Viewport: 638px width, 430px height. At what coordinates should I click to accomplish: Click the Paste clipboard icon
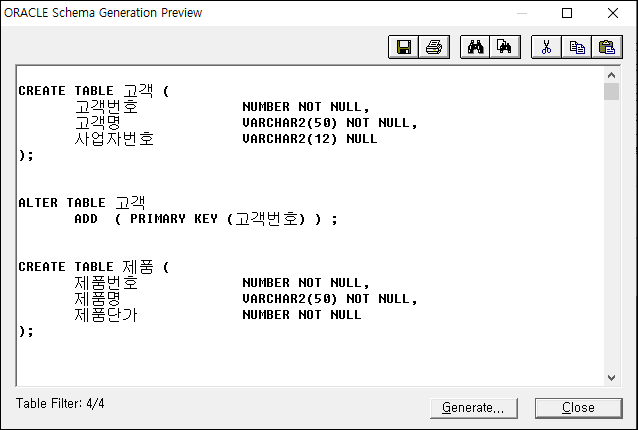point(607,47)
